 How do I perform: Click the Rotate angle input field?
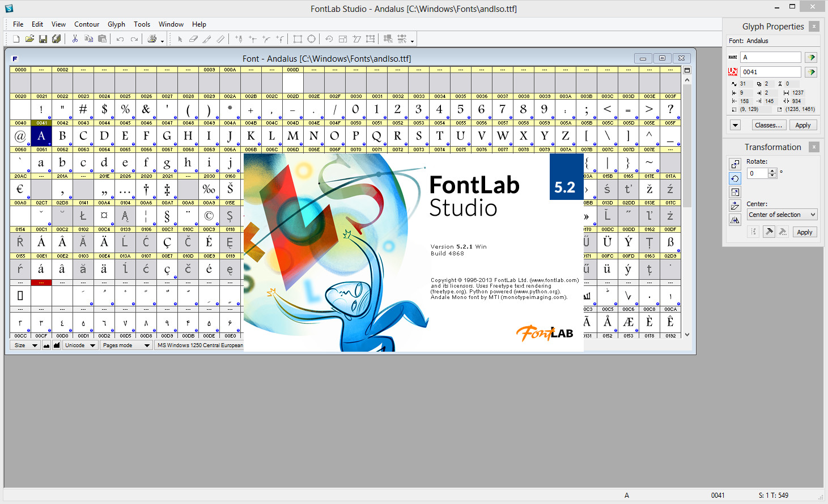click(758, 173)
